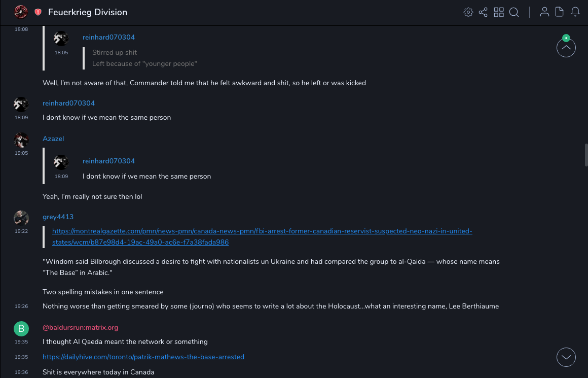
Task: Open the integrations grid icon
Action: pyautogui.click(x=499, y=12)
